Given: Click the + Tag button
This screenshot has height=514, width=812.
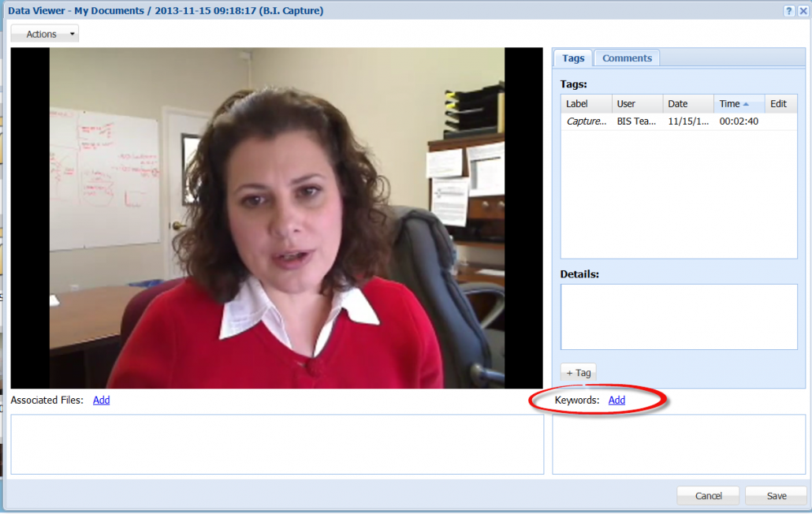Looking at the screenshot, I should tap(578, 372).
